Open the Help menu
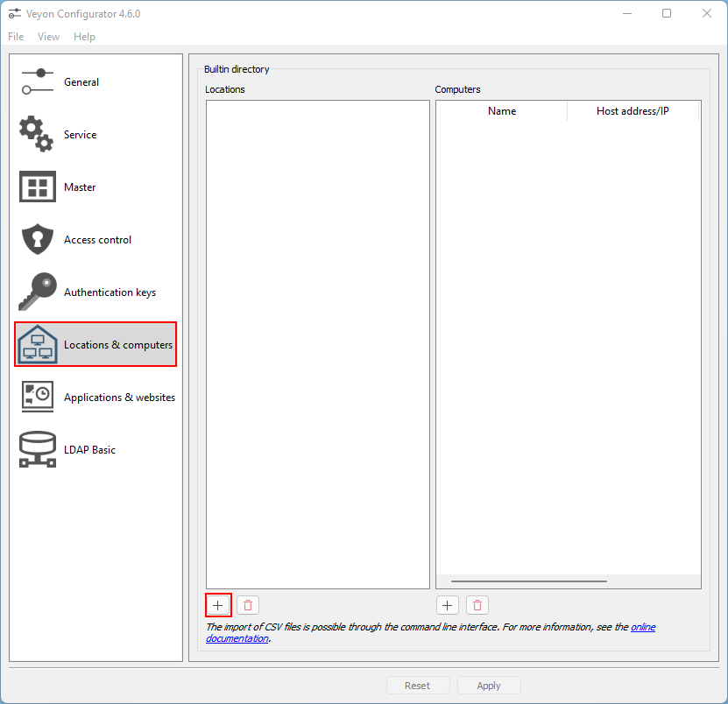Image resolution: width=728 pixels, height=704 pixels. [x=84, y=37]
